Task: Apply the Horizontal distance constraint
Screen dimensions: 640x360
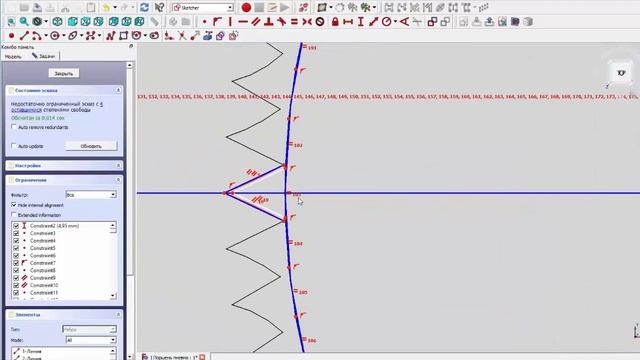Action: coord(348,22)
